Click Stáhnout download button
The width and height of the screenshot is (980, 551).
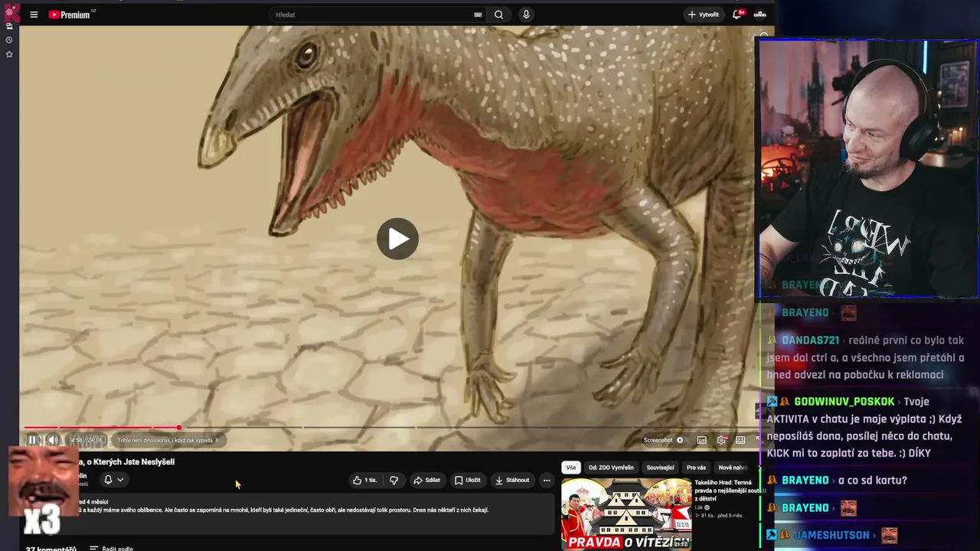(512, 480)
